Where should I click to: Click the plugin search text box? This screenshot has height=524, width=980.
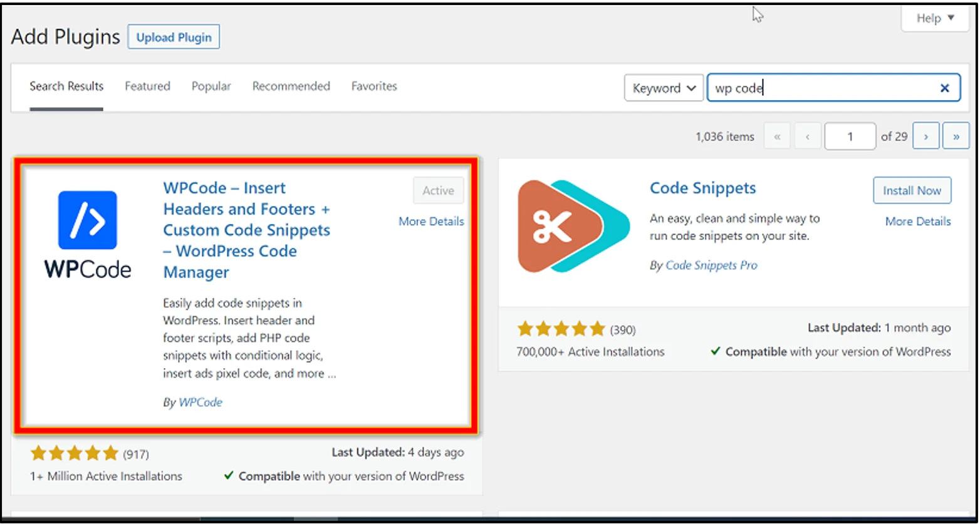pyautogui.click(x=821, y=88)
